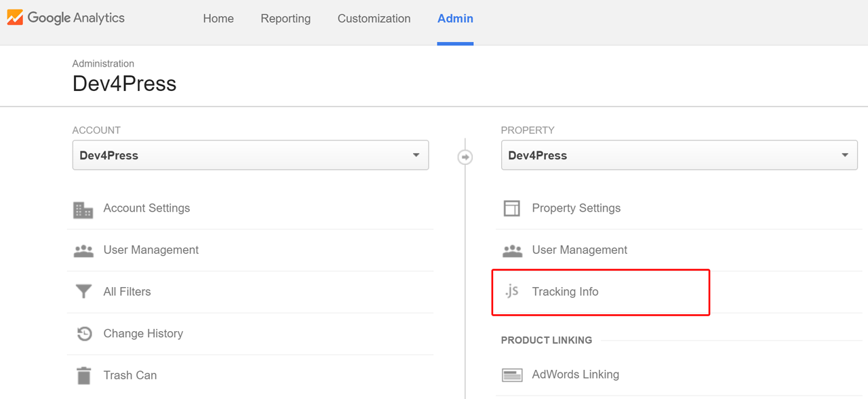Click the circled arrow between account and property
The image size is (868, 399).
[x=465, y=157]
